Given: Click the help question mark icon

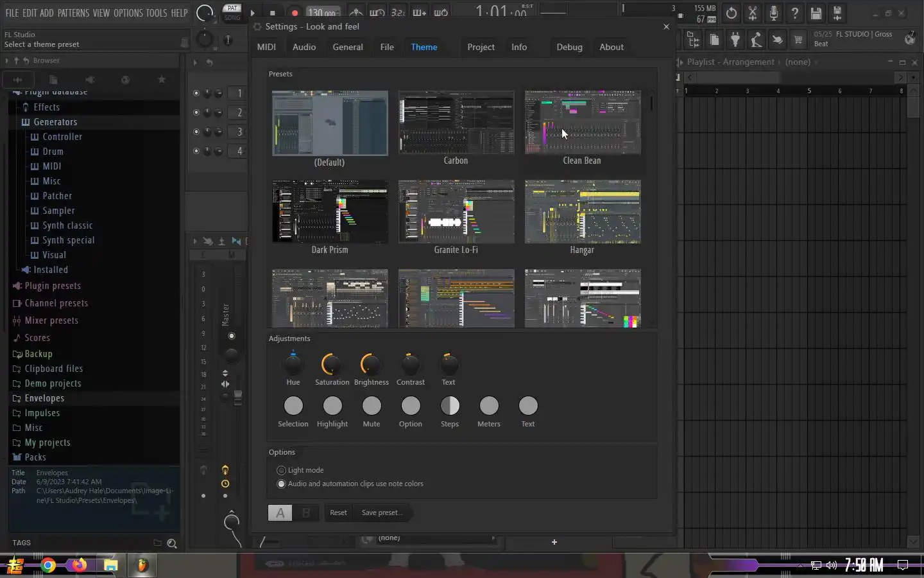Looking at the screenshot, I should 794,13.
